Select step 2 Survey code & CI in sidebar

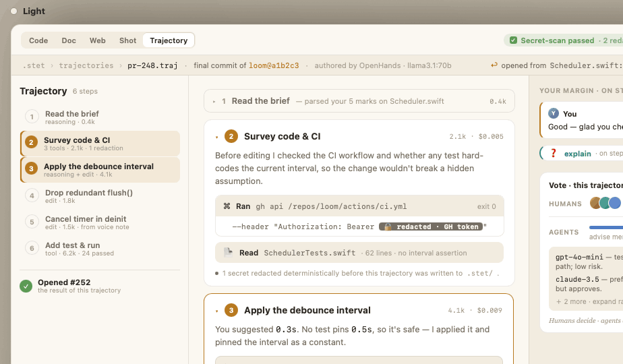(x=100, y=144)
